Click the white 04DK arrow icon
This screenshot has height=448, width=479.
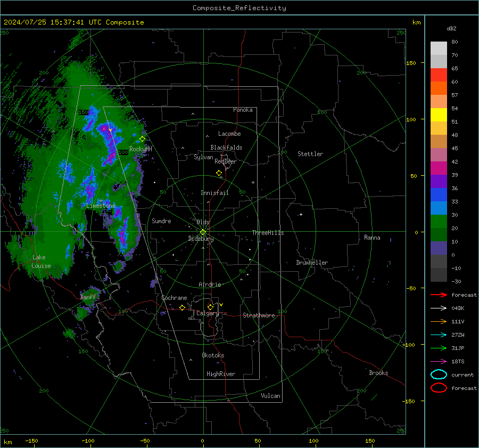click(x=439, y=308)
